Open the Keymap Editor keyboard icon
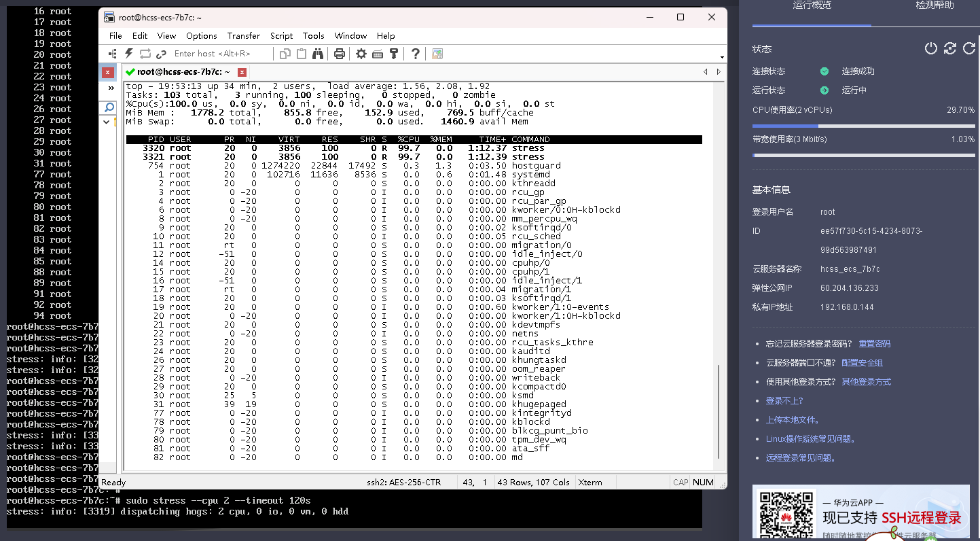This screenshot has width=980, height=541. (x=378, y=54)
